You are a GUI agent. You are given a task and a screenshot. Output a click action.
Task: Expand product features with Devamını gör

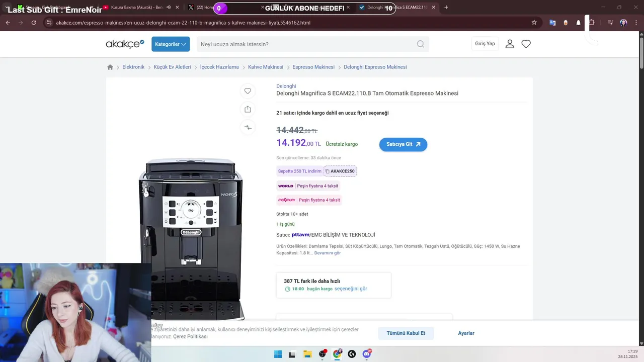coord(328,253)
